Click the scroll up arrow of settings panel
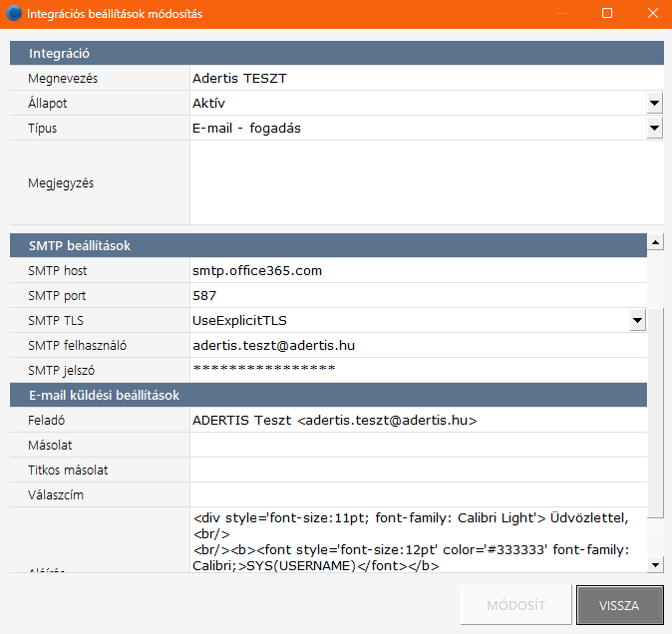The width and height of the screenshot is (672, 634). pyautogui.click(x=655, y=242)
